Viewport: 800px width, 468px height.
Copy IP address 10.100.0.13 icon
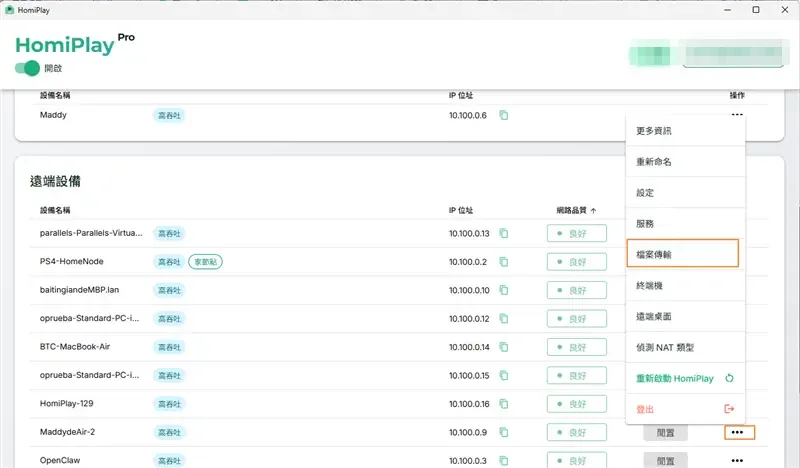[504, 233]
